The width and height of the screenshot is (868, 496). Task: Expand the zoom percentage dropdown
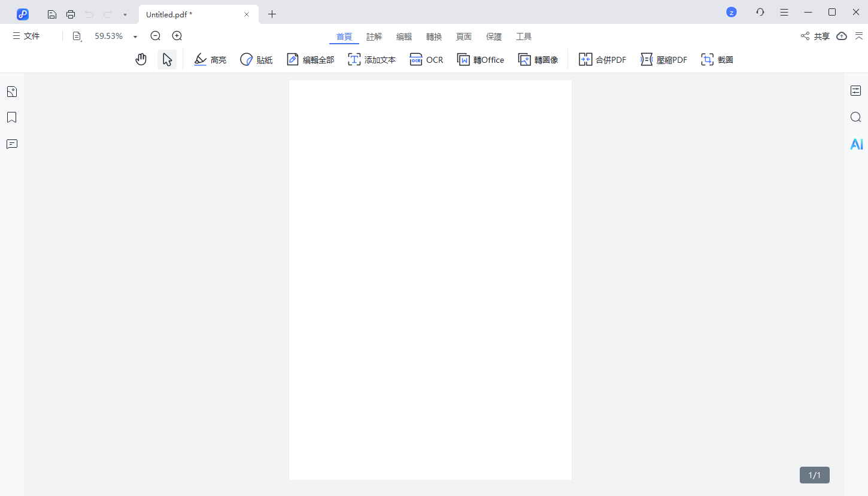tap(135, 36)
